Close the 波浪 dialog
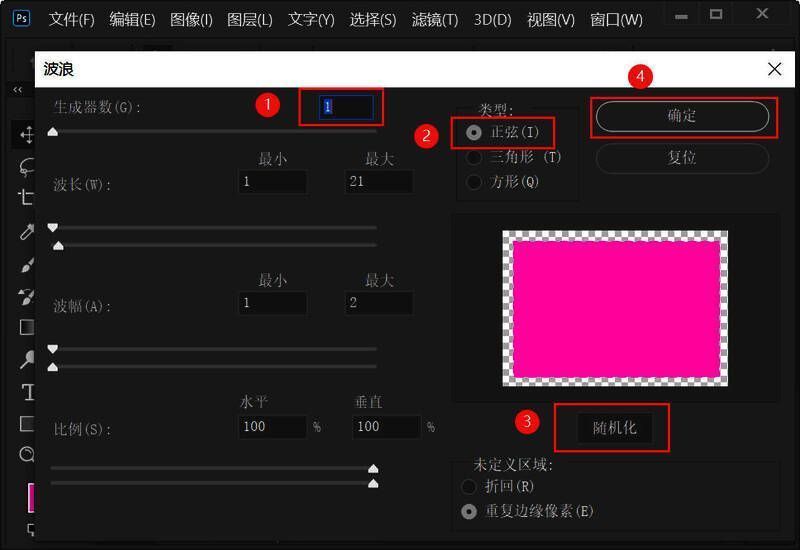 pos(774,69)
